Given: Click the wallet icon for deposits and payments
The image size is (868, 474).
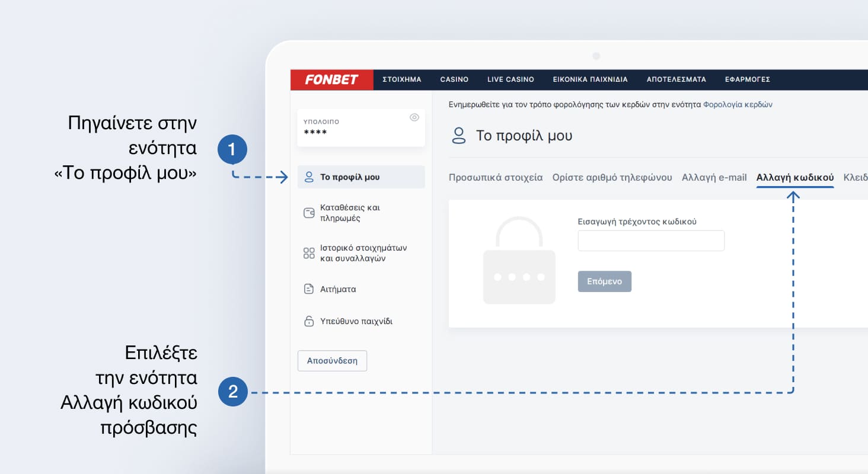Looking at the screenshot, I should pyautogui.click(x=309, y=213).
